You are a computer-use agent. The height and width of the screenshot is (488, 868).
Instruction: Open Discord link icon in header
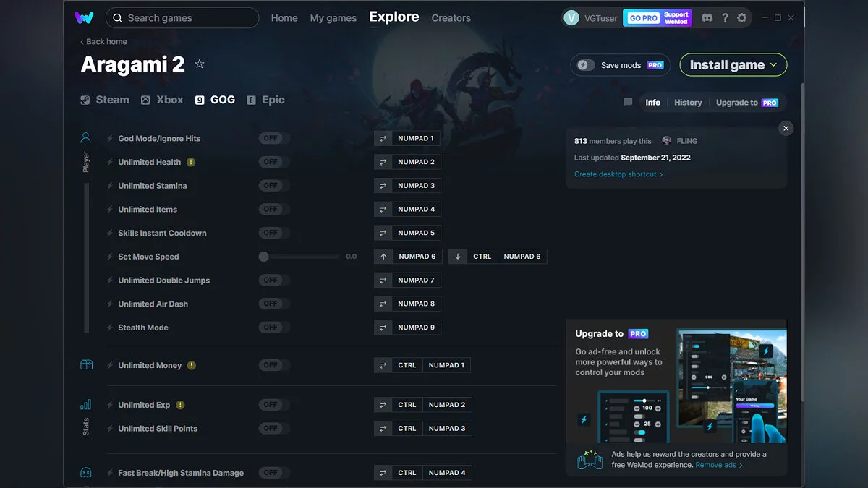(x=707, y=18)
